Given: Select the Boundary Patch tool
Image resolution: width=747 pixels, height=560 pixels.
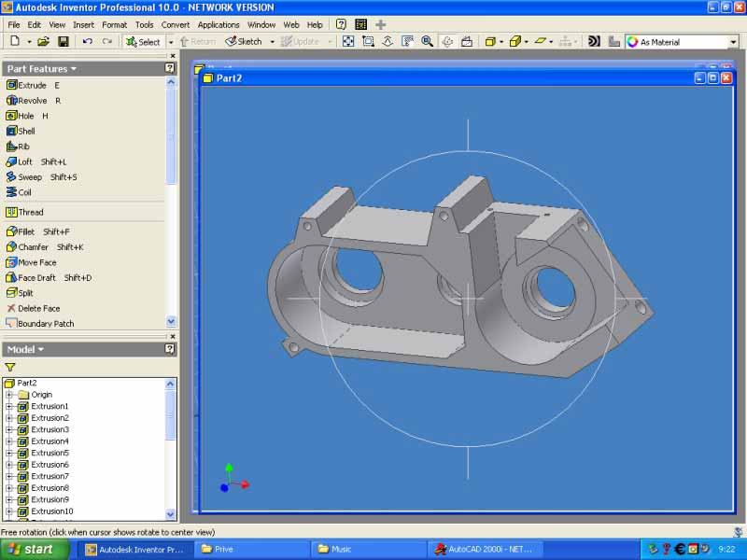Looking at the screenshot, I should pyautogui.click(x=40, y=323).
